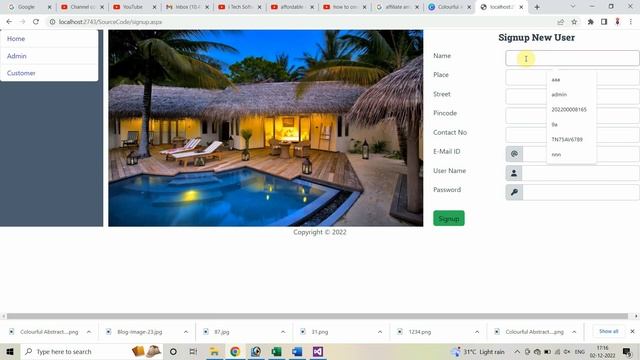Click the key icon beside Password

pyautogui.click(x=514, y=192)
